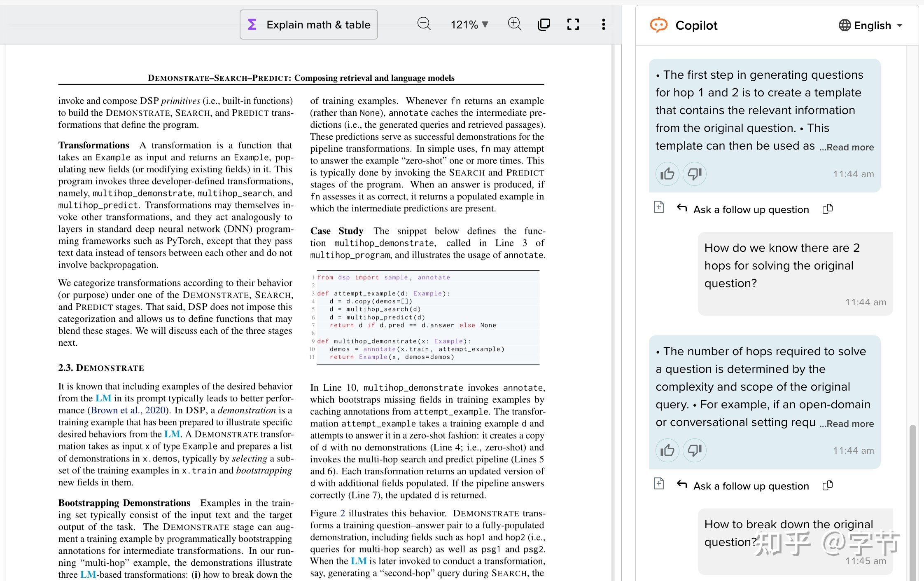The width and height of the screenshot is (924, 581).
Task: Click the Brown et al., 2020 citation link
Action: [128, 410]
